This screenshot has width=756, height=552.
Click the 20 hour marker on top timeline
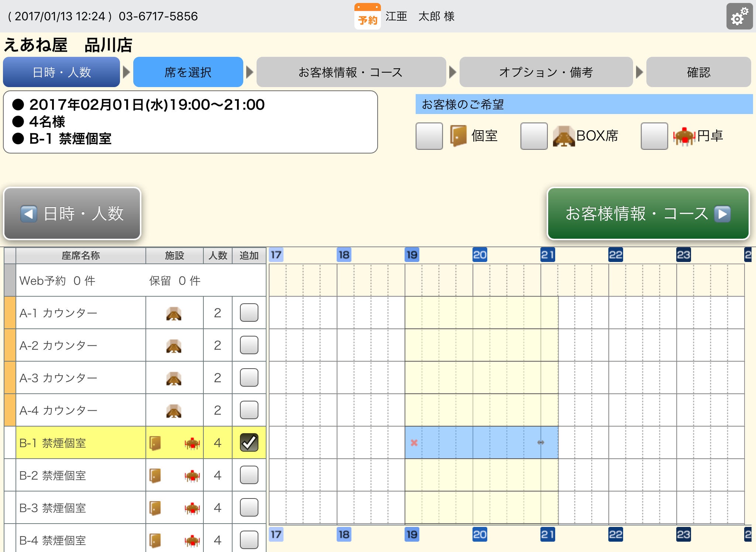click(480, 255)
